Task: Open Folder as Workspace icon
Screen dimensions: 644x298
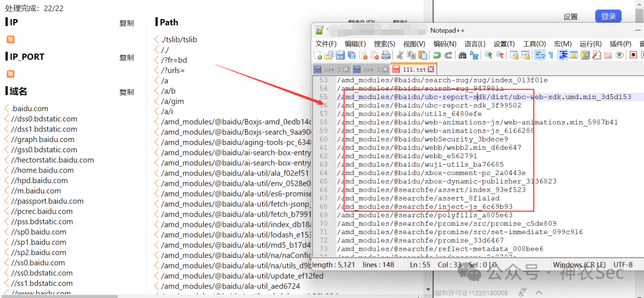Action: point(608,55)
